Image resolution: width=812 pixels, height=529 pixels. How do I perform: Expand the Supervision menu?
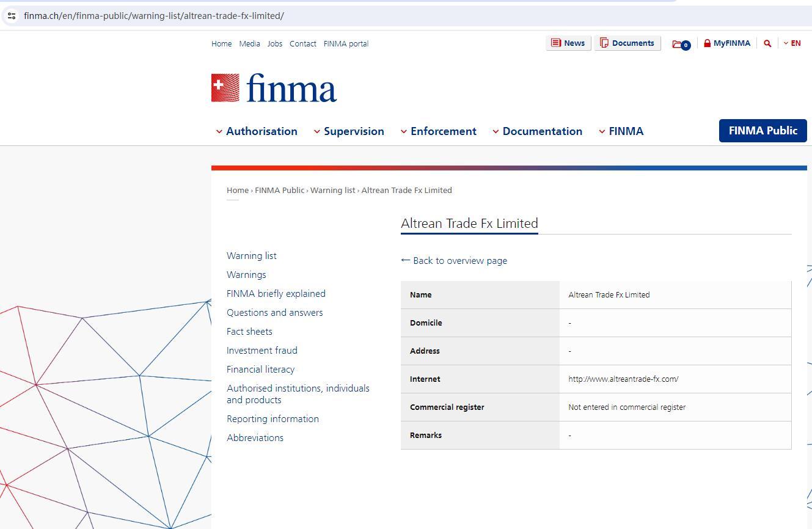[348, 131]
